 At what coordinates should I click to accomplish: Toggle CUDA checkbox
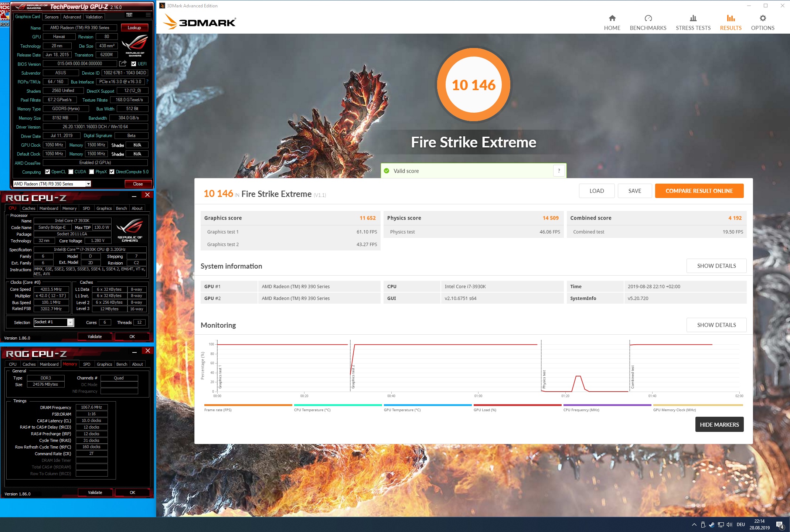(71, 171)
